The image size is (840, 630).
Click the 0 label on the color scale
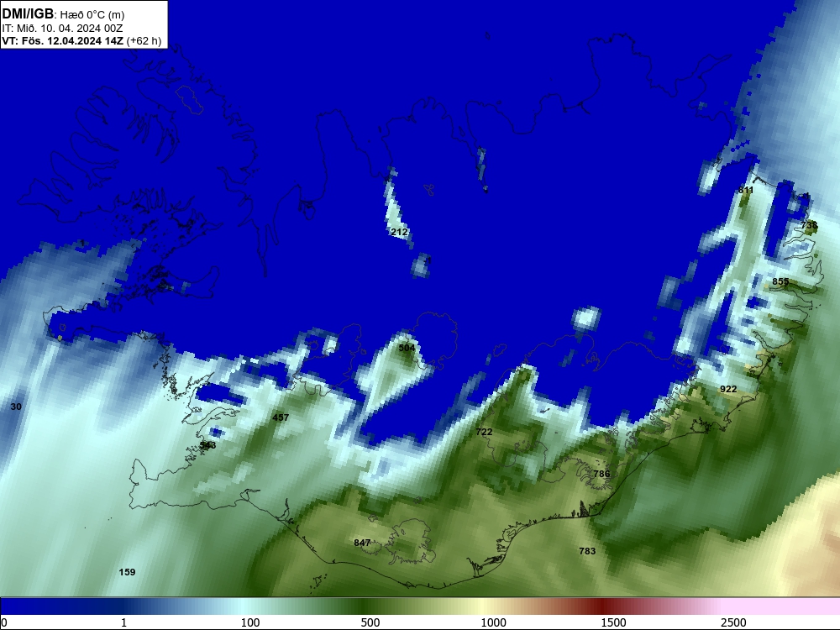pos(5,622)
